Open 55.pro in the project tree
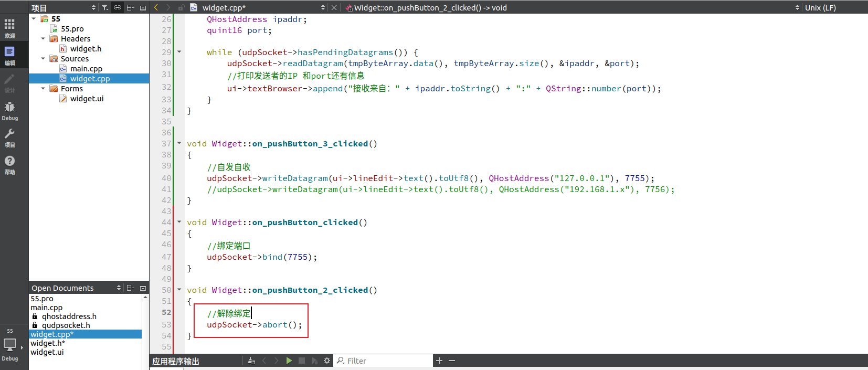Screen dimensions: 868x370 pos(72,29)
